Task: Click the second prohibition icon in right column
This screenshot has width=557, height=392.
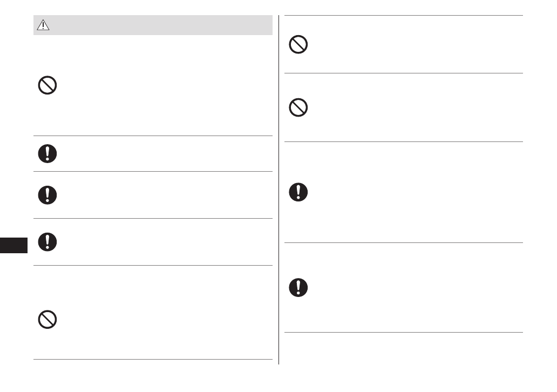Action: (298, 108)
